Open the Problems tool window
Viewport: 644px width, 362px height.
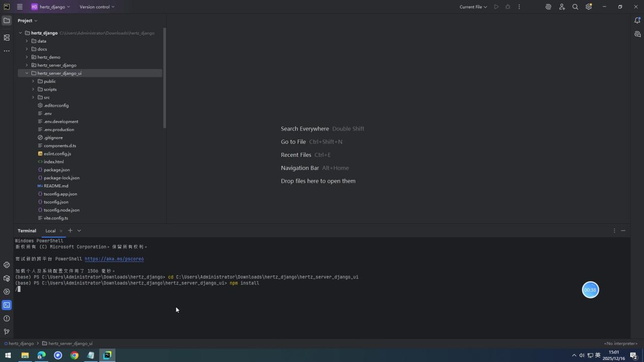click(7, 318)
